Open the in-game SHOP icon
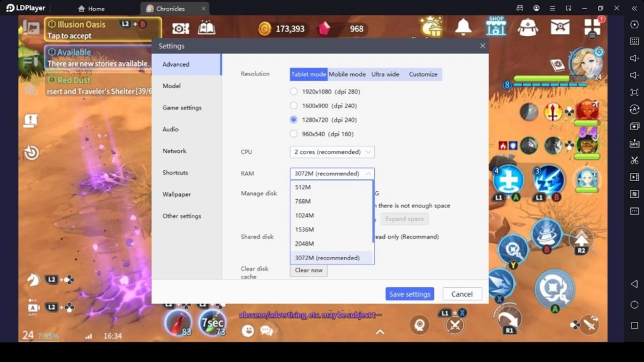Screen dimensions: 644x362 click(x=496, y=26)
